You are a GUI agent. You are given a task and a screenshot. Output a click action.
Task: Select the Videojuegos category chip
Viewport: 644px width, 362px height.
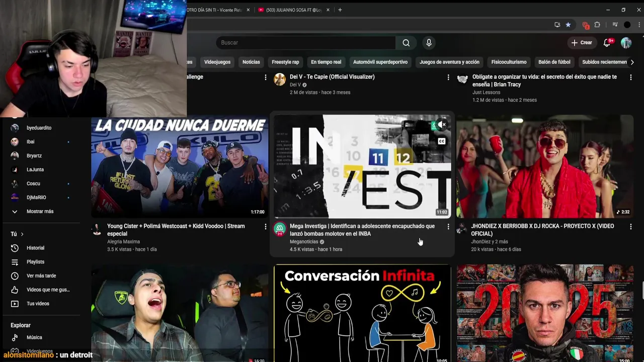[217, 62]
